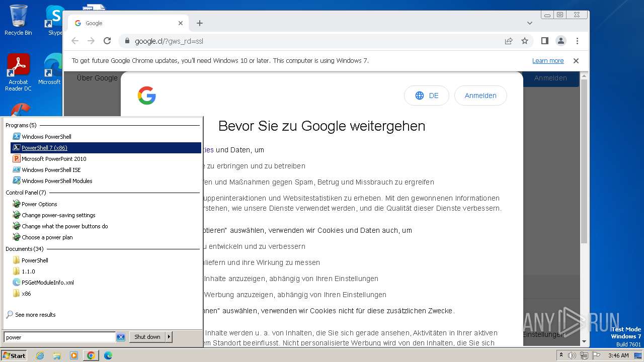Open the DE language selector
Screen dimensions: 644x362
pos(427,96)
